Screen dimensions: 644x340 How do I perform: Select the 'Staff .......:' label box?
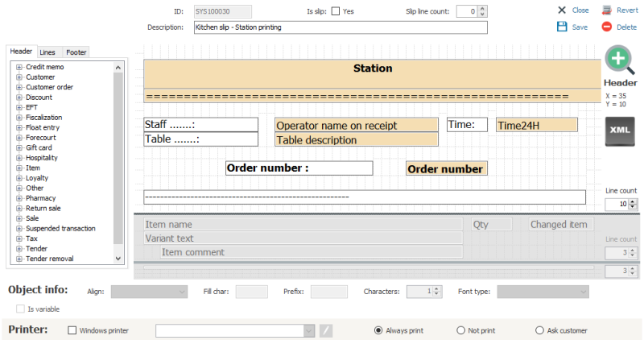pos(200,125)
